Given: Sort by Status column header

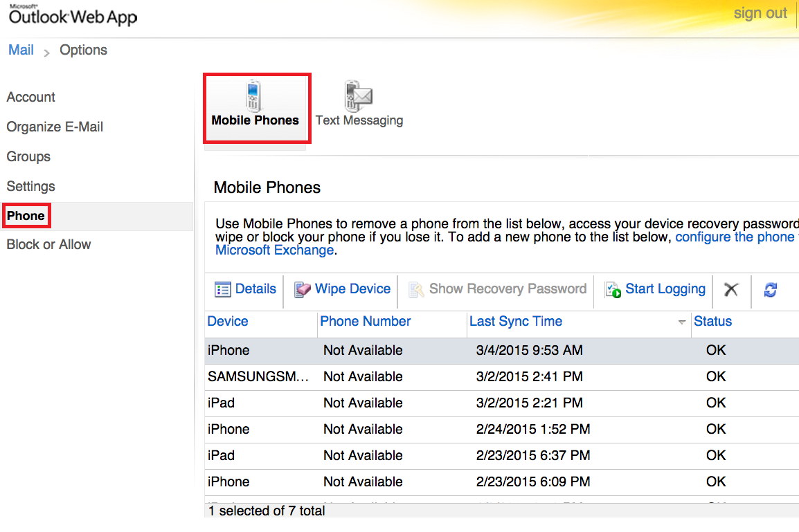Looking at the screenshot, I should (713, 321).
